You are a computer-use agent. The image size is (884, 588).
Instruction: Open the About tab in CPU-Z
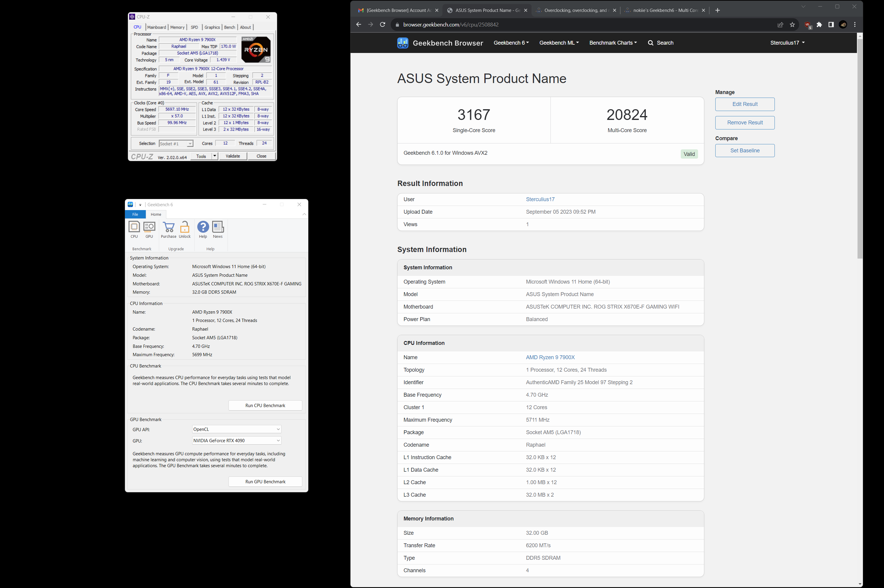[245, 27]
